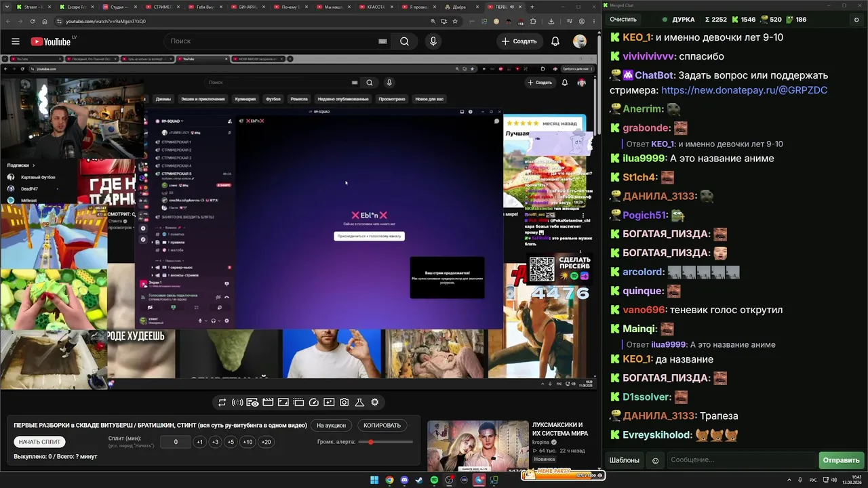This screenshot has width=868, height=488.
Task: Click the speed gauge icon in the overlay toolbar
Action: point(313,403)
